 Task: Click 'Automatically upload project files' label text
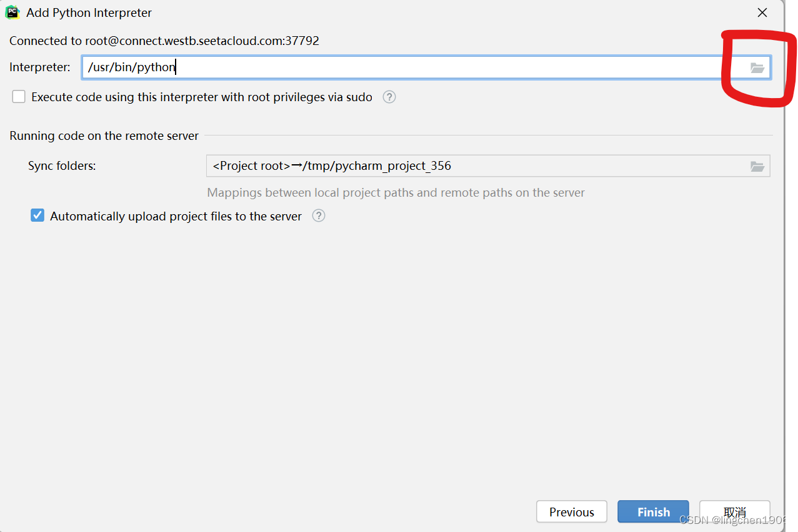click(176, 216)
